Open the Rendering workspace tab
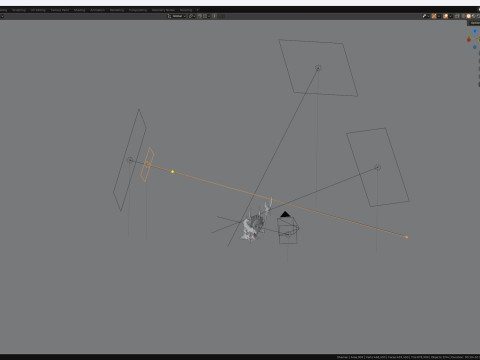The width and height of the screenshot is (480, 360). (x=117, y=10)
